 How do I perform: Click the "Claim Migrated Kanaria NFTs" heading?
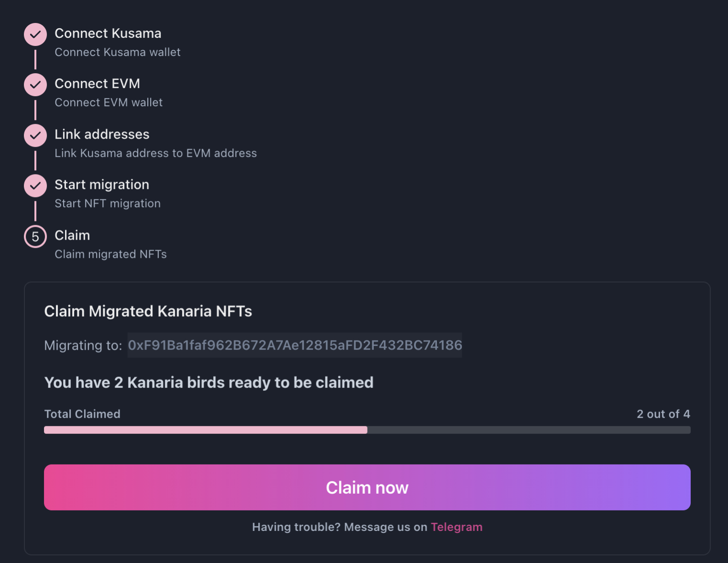148,311
